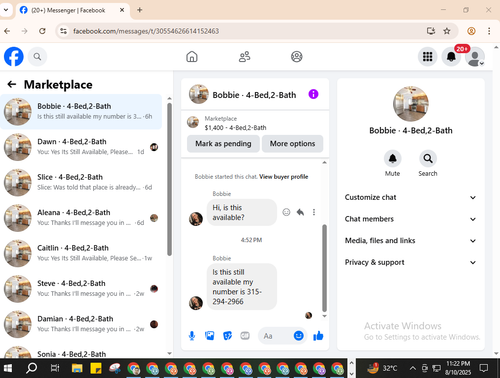This screenshot has height=378, width=500.
Task: Open the tab search dropdown arrow
Action: point(6,10)
